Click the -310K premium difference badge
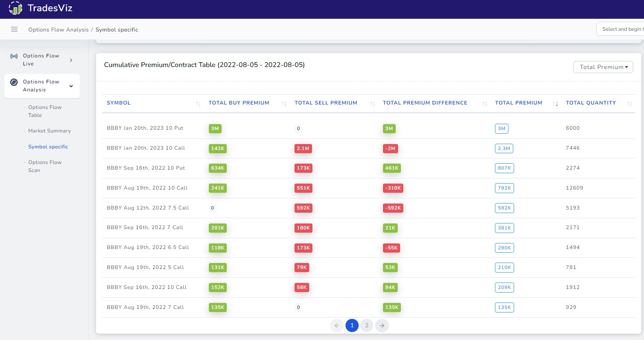644x340 pixels. click(x=393, y=188)
